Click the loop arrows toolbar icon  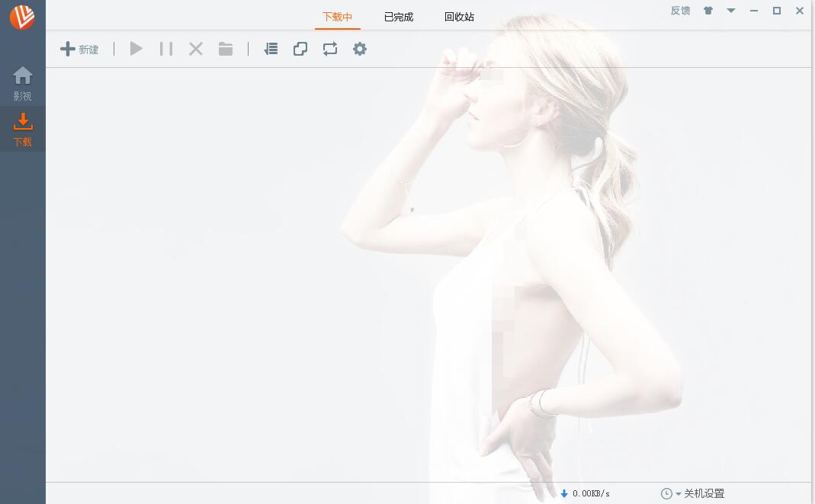(330, 50)
